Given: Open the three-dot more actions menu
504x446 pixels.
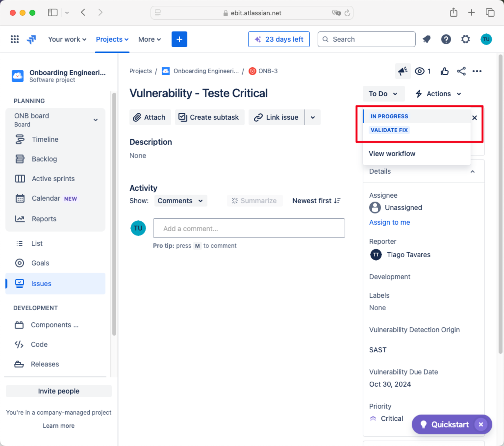Looking at the screenshot, I should tap(477, 71).
